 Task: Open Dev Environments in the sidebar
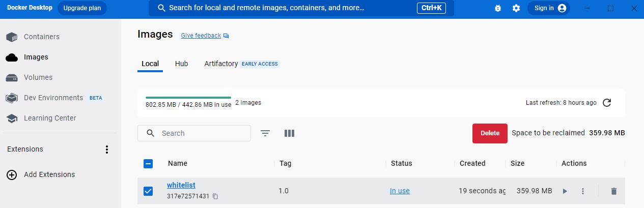53,98
